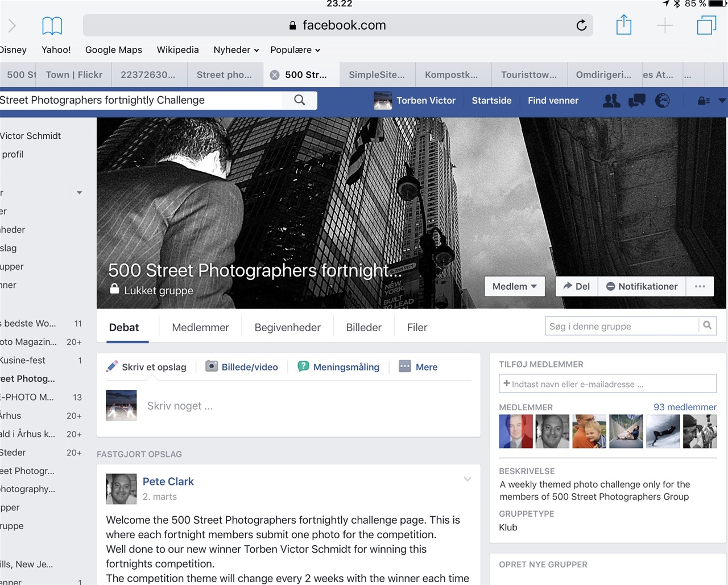The image size is (728, 585).
Task: Switch to Debat tab
Action: pyautogui.click(x=124, y=327)
